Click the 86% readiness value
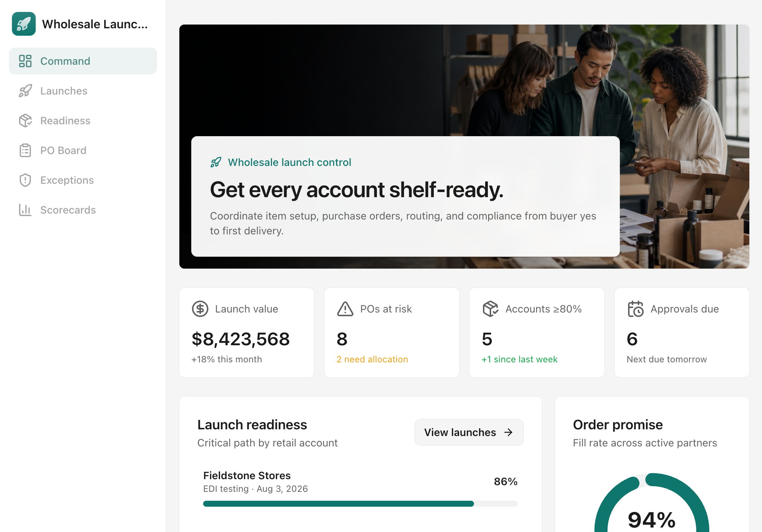Viewport: 762px width, 532px height. (x=506, y=481)
